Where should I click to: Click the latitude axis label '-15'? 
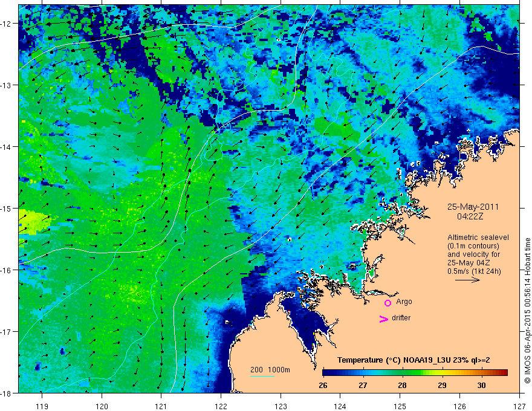point(6,208)
